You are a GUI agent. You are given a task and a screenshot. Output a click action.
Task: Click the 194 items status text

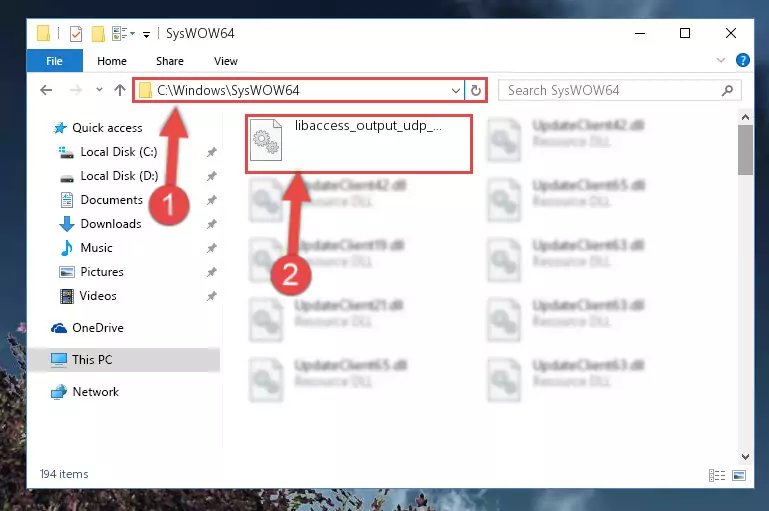click(x=64, y=474)
